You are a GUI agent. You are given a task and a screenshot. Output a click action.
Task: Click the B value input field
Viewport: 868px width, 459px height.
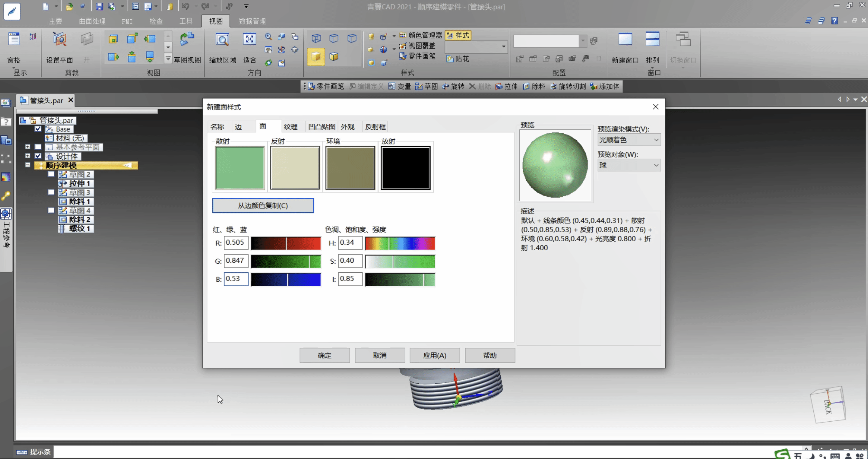click(x=236, y=279)
